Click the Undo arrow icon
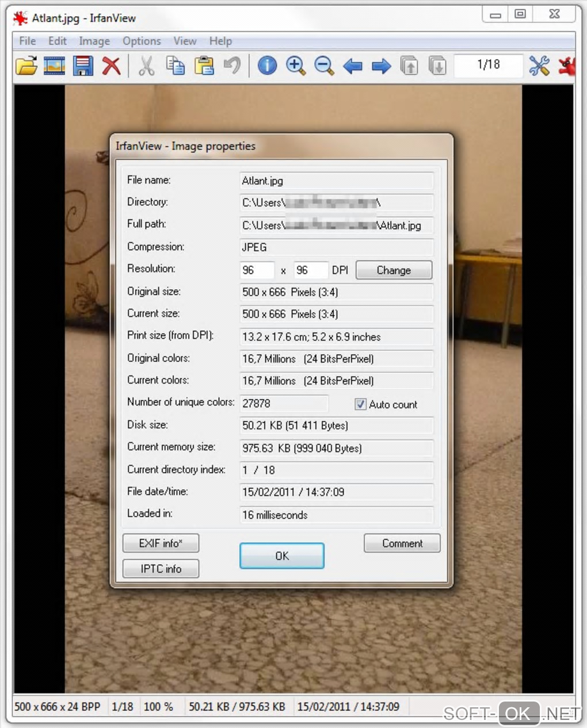This screenshot has height=728, width=587. coord(232,66)
